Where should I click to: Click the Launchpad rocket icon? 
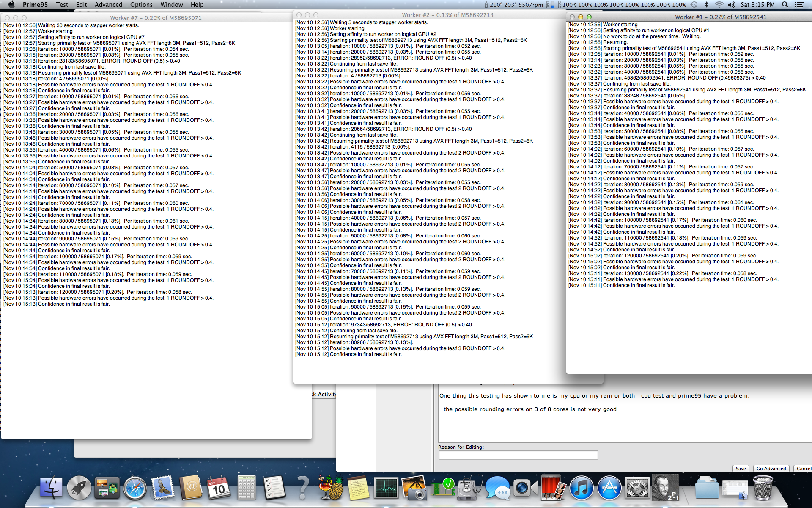pyautogui.click(x=79, y=488)
